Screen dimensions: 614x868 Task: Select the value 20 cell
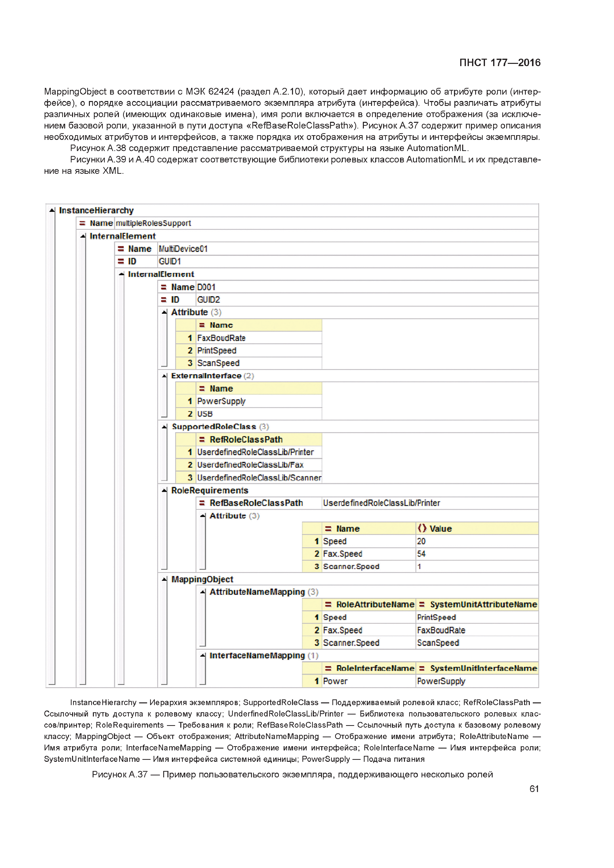pyautogui.click(x=477, y=541)
